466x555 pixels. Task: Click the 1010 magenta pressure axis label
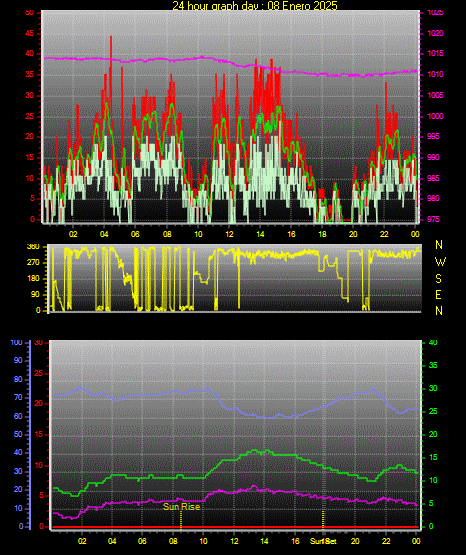tap(436, 74)
